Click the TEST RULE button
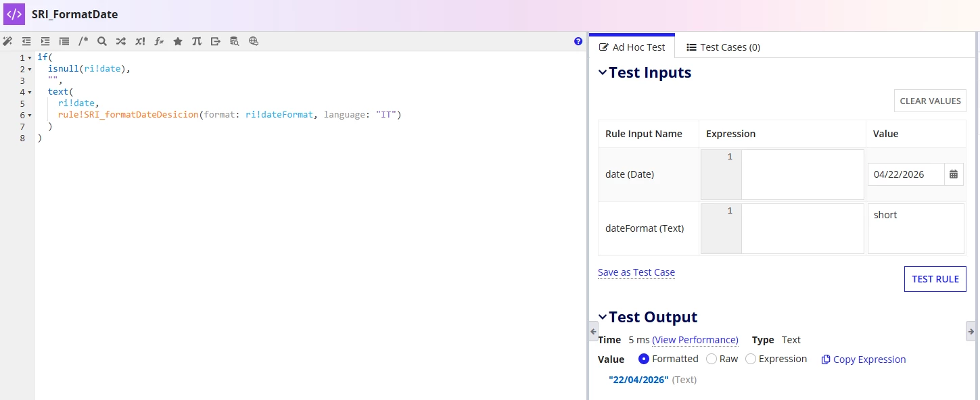The width and height of the screenshot is (980, 400). click(x=935, y=279)
